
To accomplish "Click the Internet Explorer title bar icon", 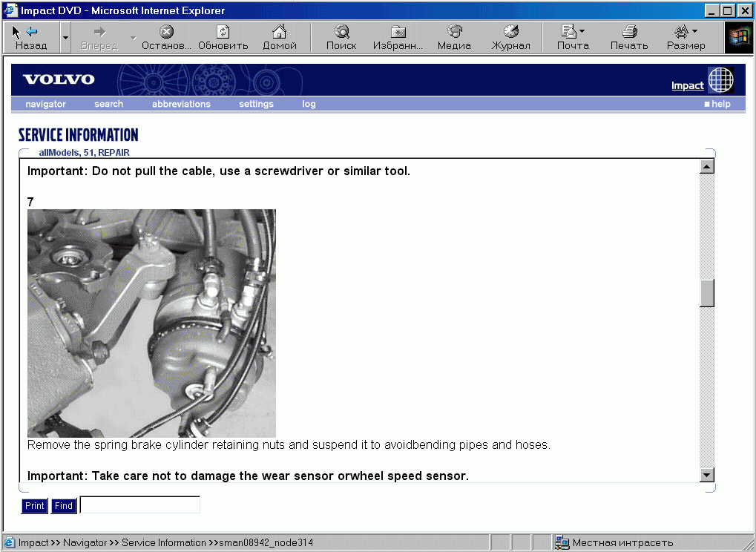I will 10,10.
